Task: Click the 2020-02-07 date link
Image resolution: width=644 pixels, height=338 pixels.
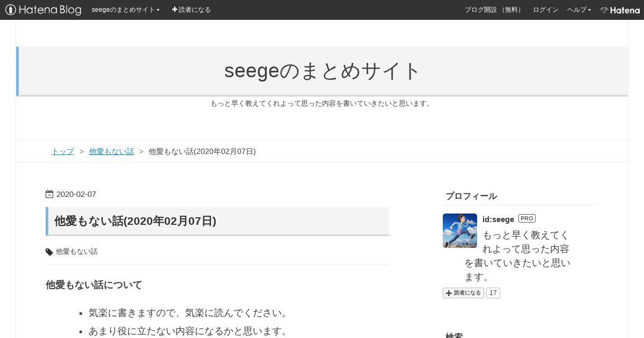Action: (x=76, y=194)
